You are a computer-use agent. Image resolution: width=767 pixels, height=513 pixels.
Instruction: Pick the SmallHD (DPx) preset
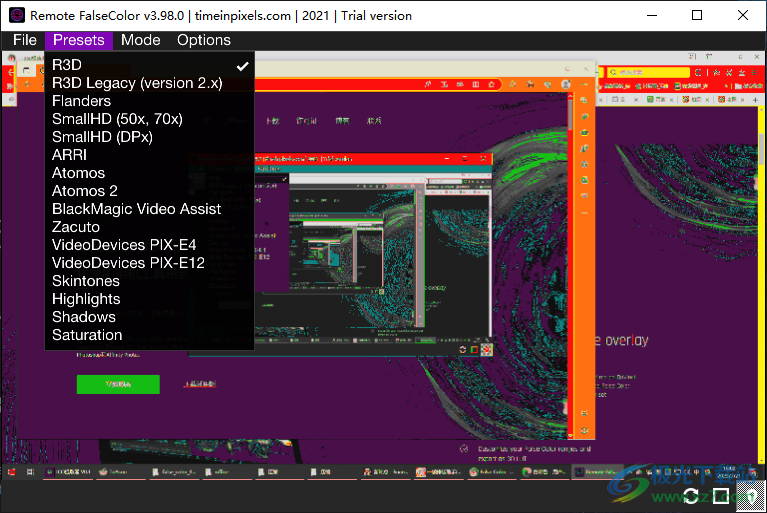150,137
